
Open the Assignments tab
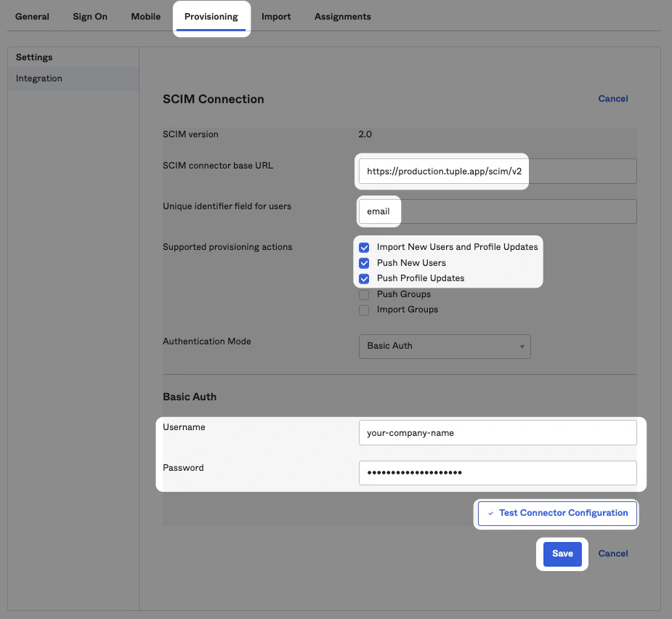pos(342,16)
